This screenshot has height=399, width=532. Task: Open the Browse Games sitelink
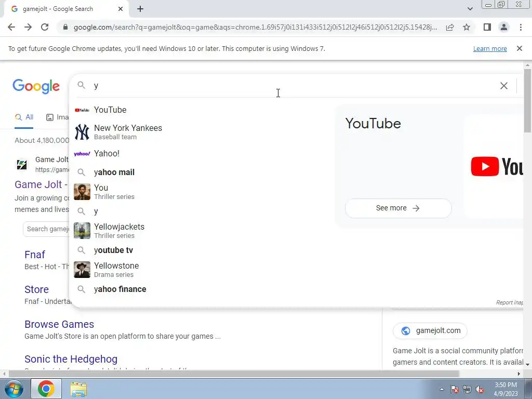click(59, 324)
